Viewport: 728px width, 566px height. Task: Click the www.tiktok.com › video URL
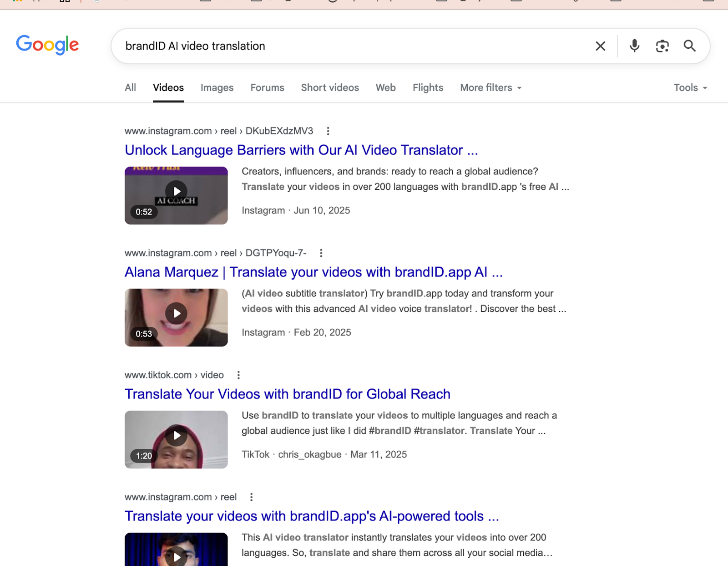point(174,375)
